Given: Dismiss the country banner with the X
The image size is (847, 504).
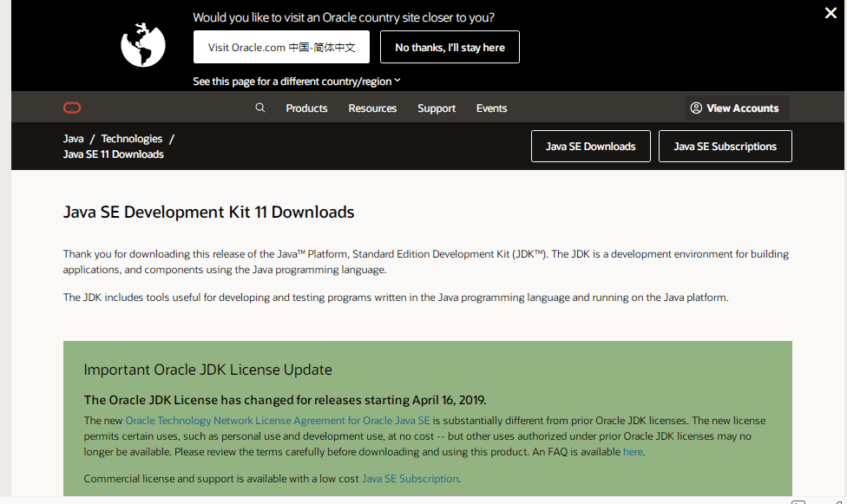Looking at the screenshot, I should [x=831, y=13].
